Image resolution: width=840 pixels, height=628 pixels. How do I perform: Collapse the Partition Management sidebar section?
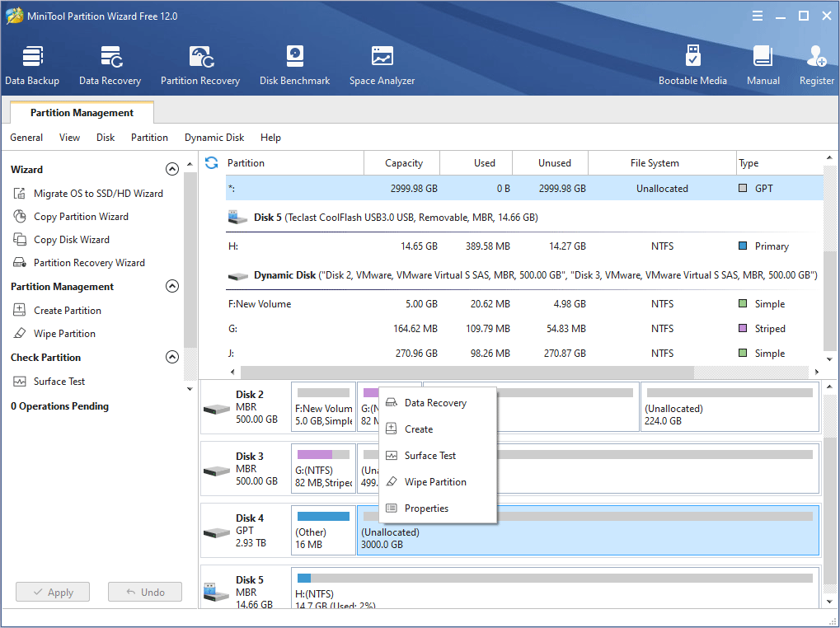(x=172, y=286)
